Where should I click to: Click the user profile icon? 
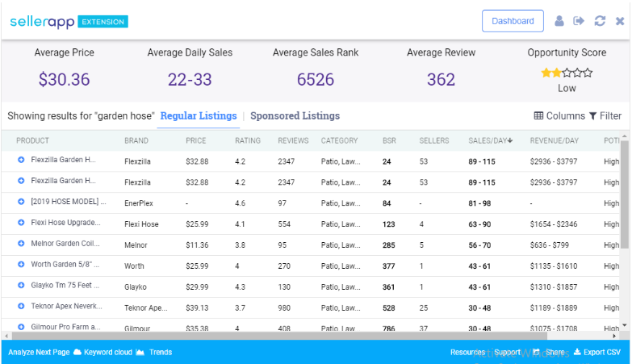coord(559,21)
